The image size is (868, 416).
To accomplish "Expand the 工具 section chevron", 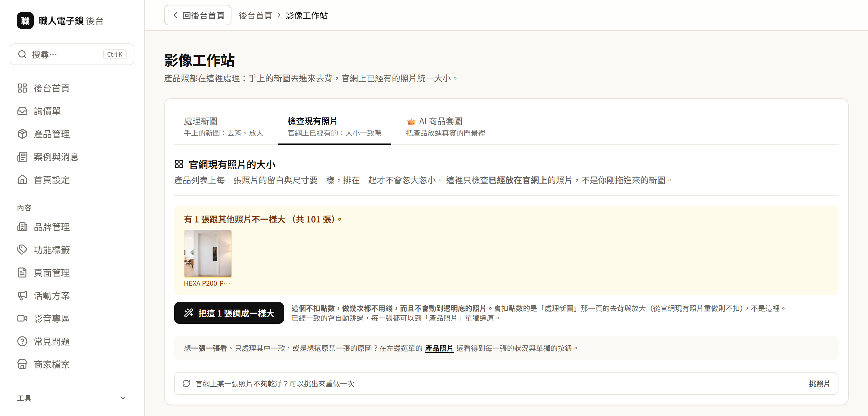I will [x=123, y=398].
